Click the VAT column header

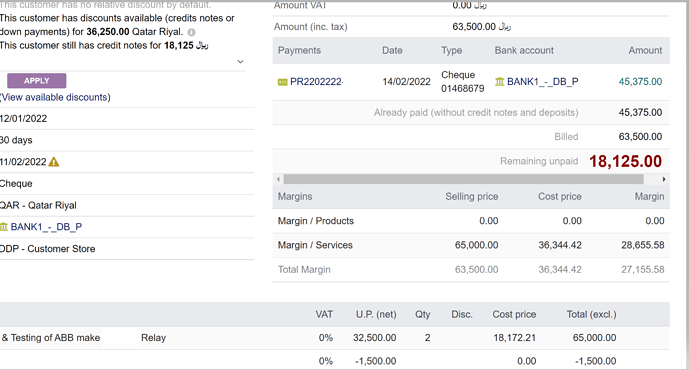[324, 315]
